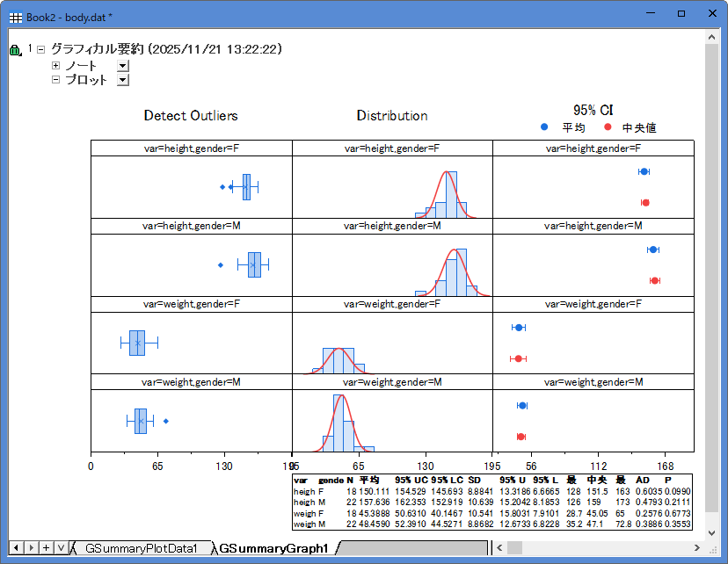The width and height of the screenshot is (728, 564).
Task: Go to the next sheet with right arrow
Action: tap(31, 547)
